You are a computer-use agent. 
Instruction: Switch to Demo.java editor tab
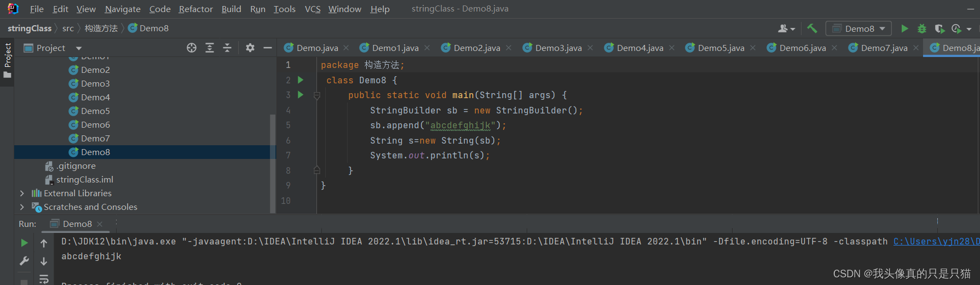(317, 48)
